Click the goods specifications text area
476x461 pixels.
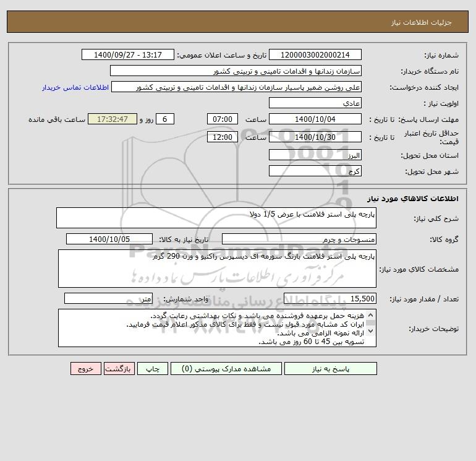(217, 269)
